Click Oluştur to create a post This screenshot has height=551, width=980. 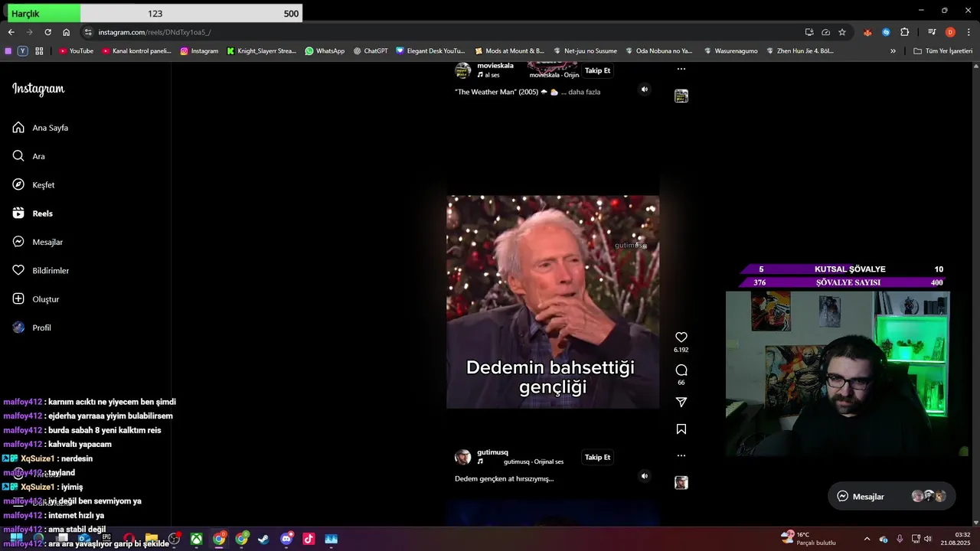(x=36, y=299)
